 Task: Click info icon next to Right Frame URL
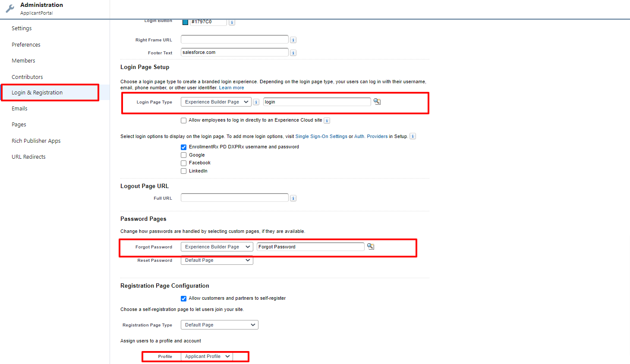click(293, 40)
